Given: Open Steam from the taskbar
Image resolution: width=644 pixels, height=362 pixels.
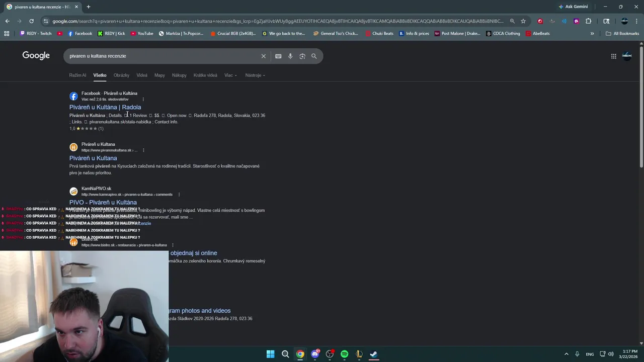Looking at the screenshot, I should click(x=373, y=354).
